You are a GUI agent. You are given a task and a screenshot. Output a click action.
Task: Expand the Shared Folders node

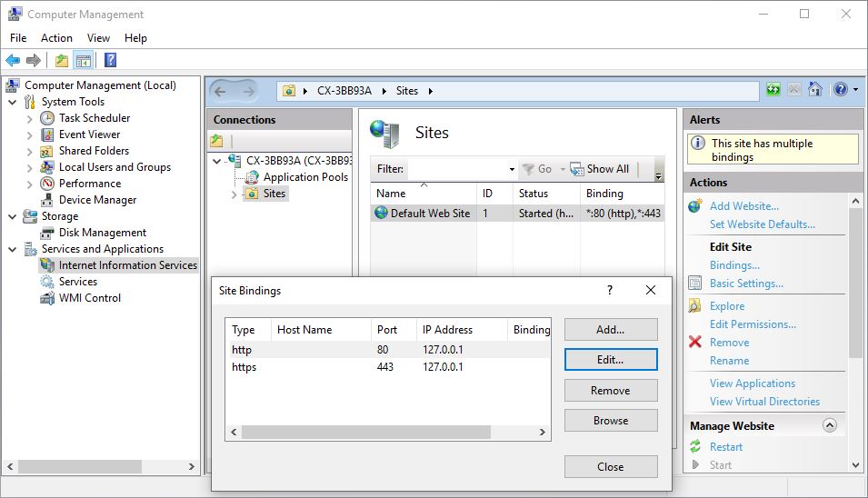click(x=30, y=151)
